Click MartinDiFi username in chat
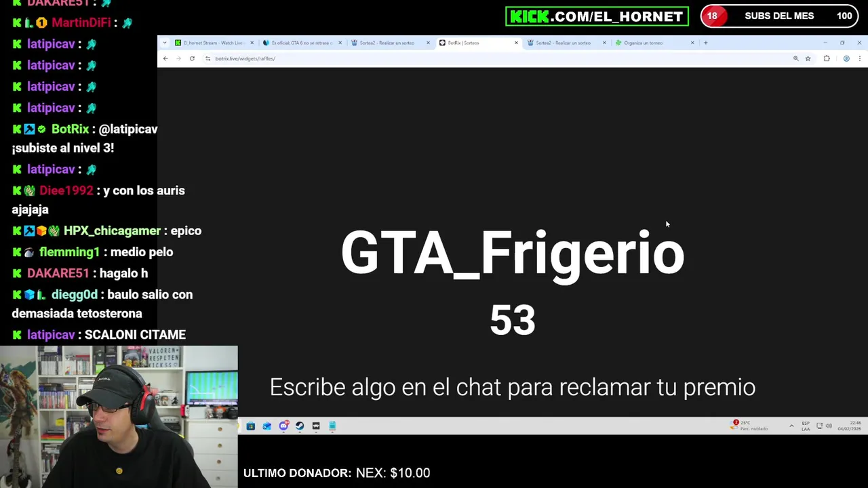 (x=81, y=22)
